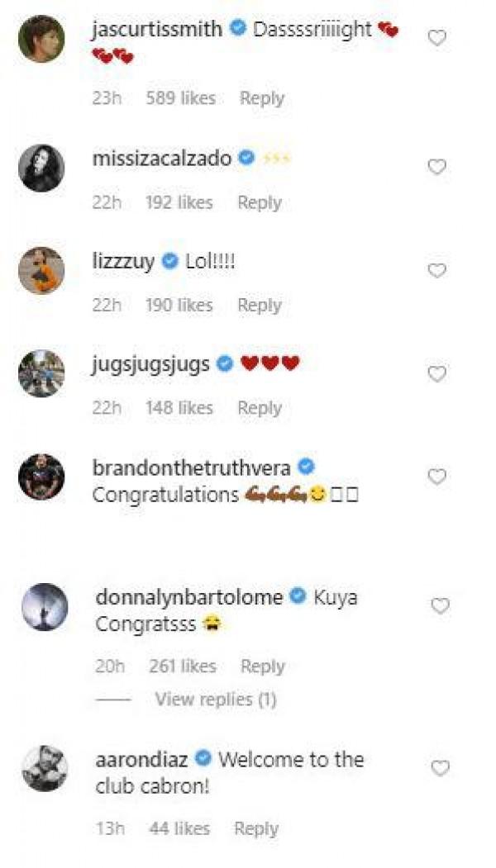
Task: Open brandonthetruthvera's profile avatar
Action: (41, 477)
